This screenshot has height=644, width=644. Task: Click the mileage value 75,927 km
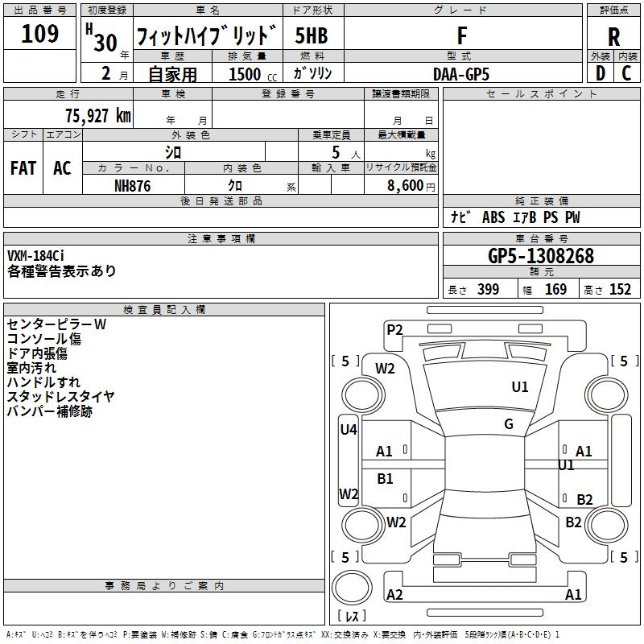tap(97, 116)
